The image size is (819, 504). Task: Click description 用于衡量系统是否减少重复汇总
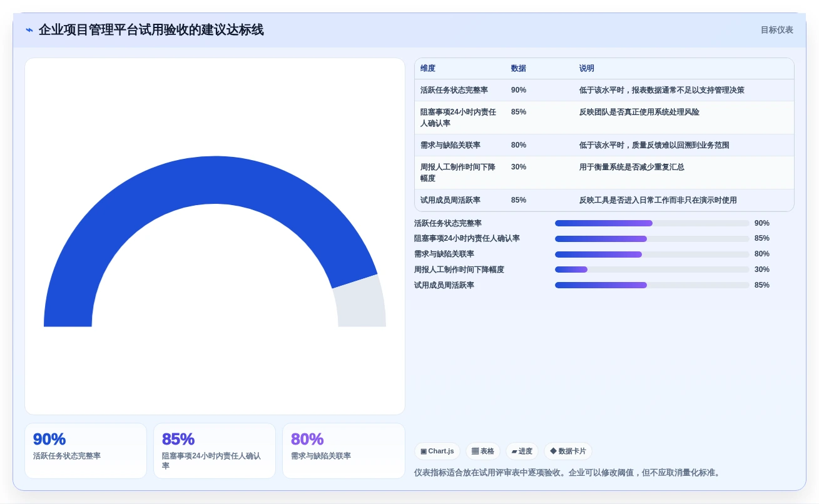pos(632,168)
